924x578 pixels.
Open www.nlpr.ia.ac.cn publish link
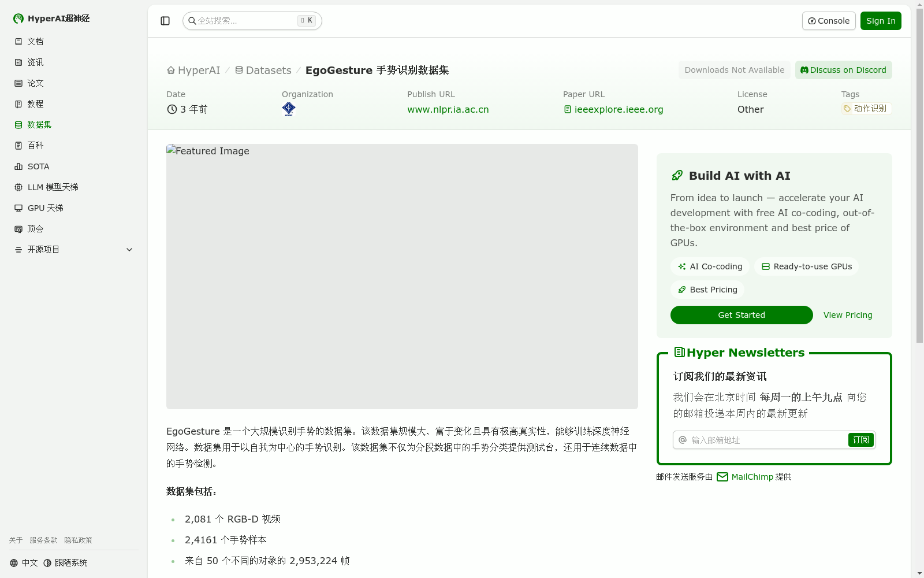(x=448, y=109)
